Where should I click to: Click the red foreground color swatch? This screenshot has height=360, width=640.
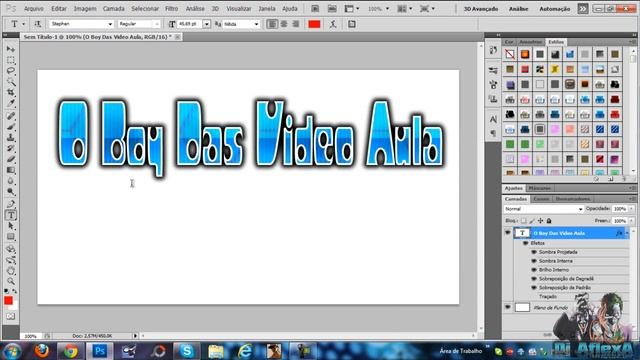click(x=8, y=300)
